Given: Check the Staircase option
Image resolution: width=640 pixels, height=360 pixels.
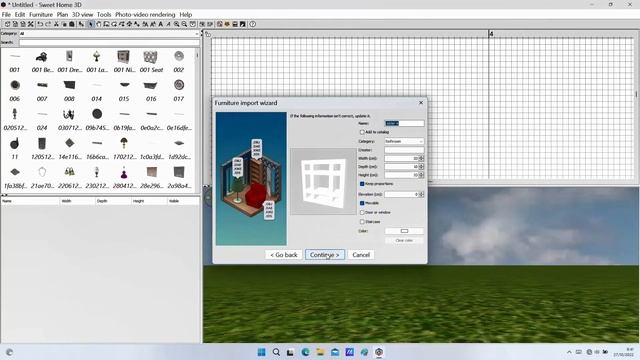Looking at the screenshot, I should [362, 222].
